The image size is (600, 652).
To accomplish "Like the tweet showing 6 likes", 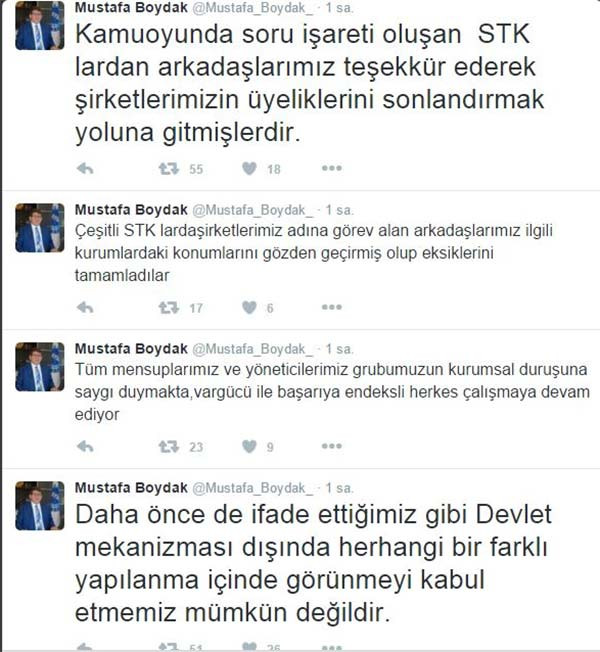I will click(x=249, y=307).
